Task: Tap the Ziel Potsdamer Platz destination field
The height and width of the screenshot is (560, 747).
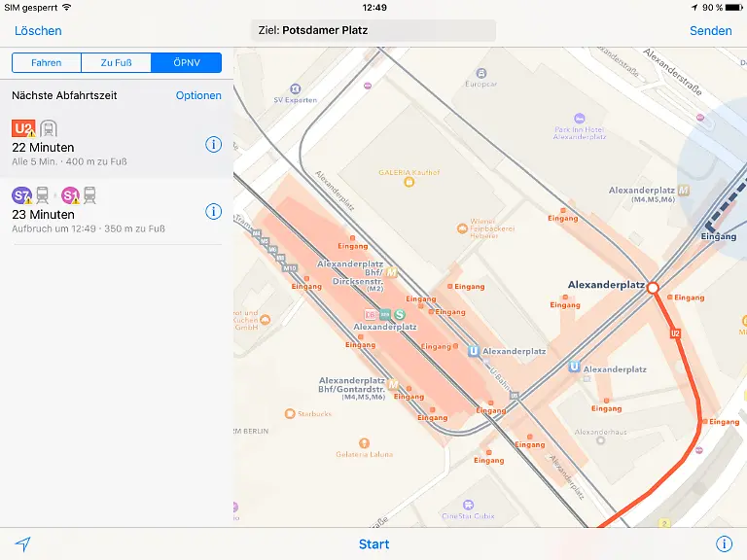Action: (373, 30)
